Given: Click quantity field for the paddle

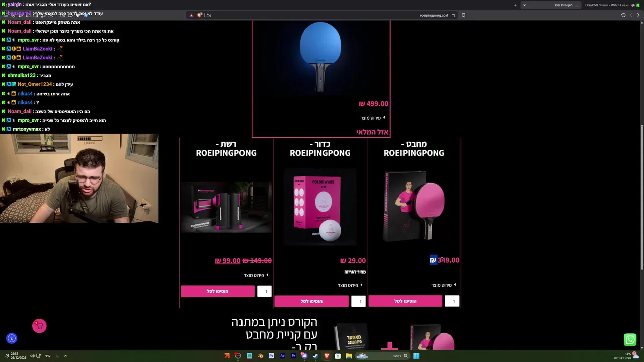Looking at the screenshot, I should click(x=452, y=301).
